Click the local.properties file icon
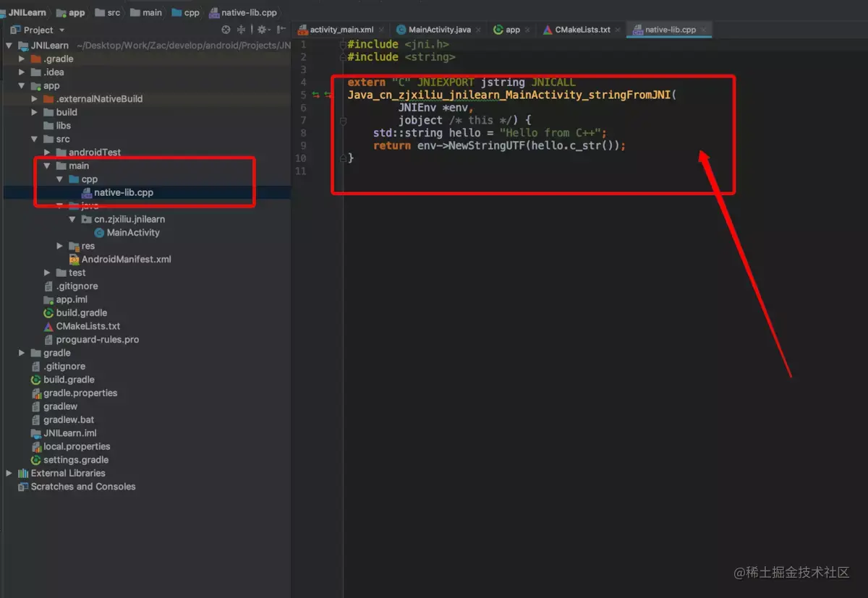 36,447
